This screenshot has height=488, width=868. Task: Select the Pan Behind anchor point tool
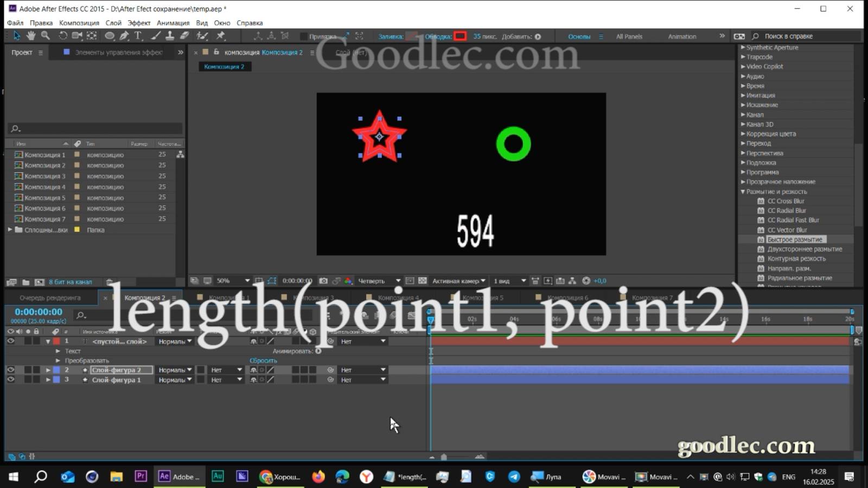[92, 36]
